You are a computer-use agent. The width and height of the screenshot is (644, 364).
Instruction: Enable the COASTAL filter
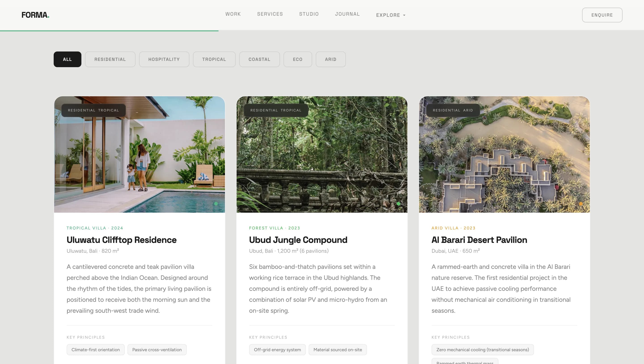(259, 59)
